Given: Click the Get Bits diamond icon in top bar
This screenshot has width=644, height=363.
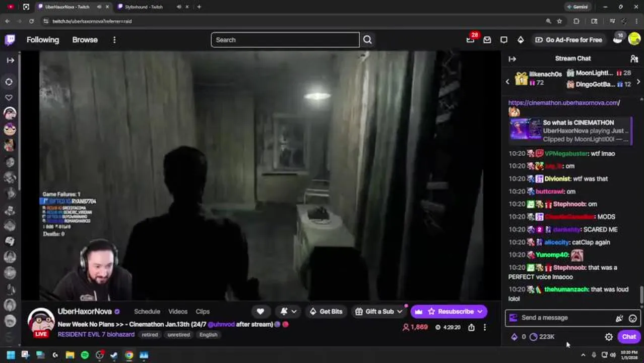Looking at the screenshot, I should pos(521,40).
